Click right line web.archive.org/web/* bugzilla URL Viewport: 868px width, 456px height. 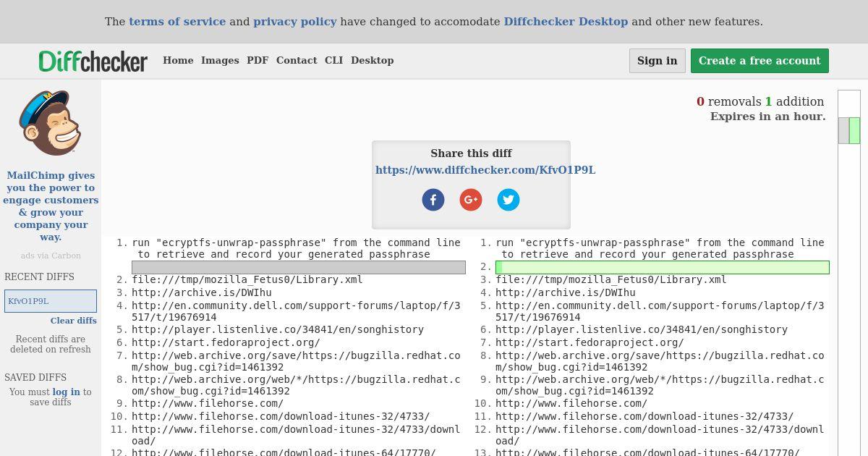pyautogui.click(x=660, y=386)
